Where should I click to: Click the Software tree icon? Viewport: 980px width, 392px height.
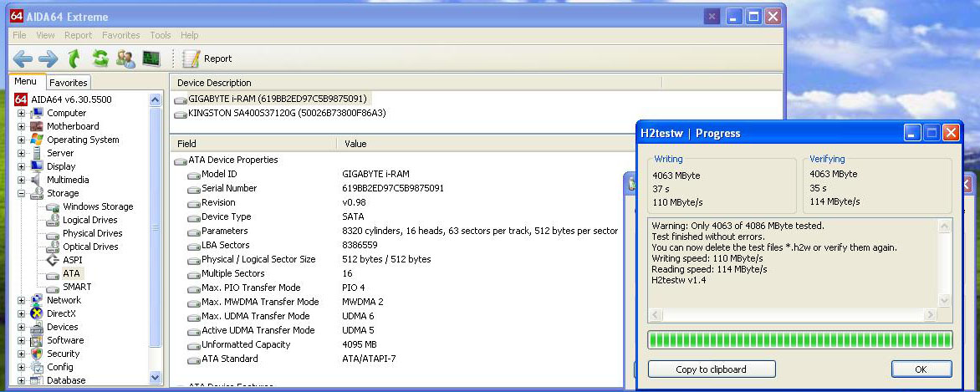(x=37, y=340)
